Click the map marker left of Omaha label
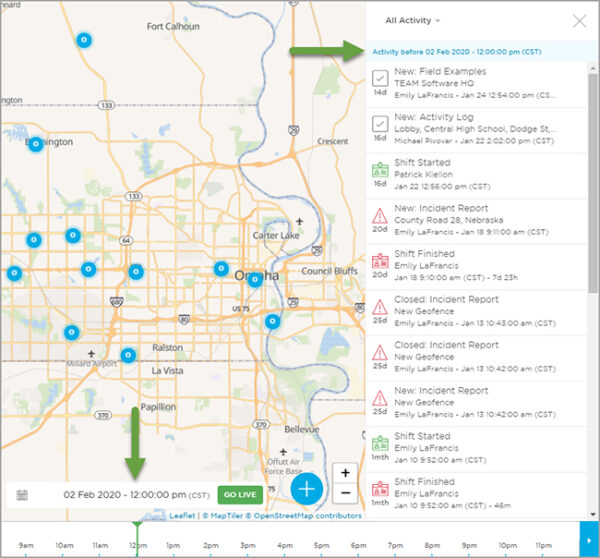 click(x=221, y=269)
